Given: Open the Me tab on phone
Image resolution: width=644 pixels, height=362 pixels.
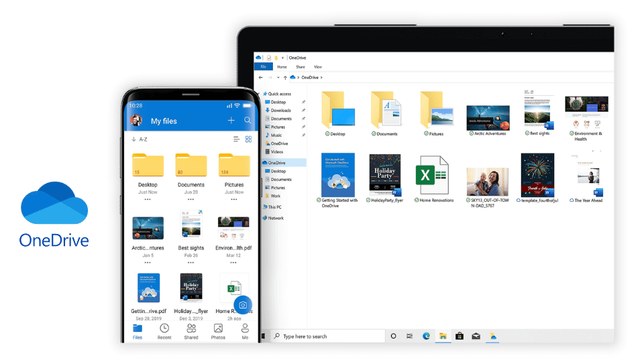Looking at the screenshot, I should coord(246,332).
